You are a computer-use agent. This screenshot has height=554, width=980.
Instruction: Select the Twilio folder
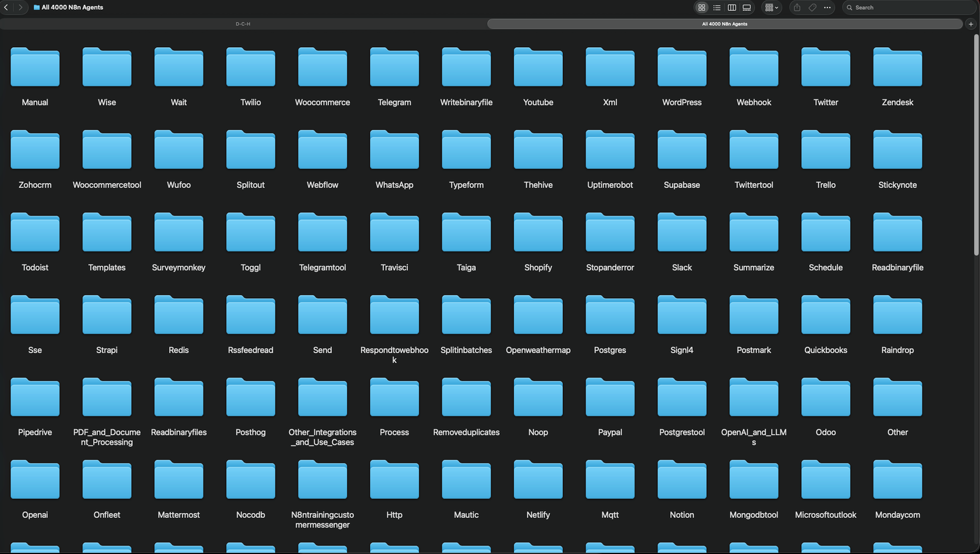251,67
